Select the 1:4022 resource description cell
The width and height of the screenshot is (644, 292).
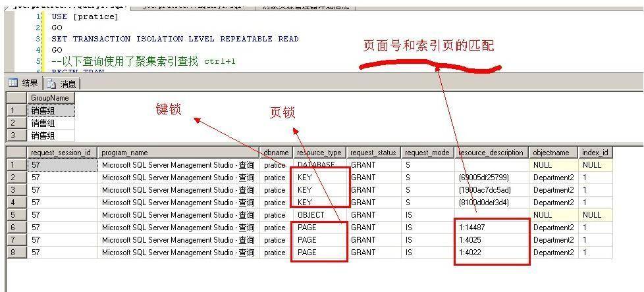click(491, 253)
